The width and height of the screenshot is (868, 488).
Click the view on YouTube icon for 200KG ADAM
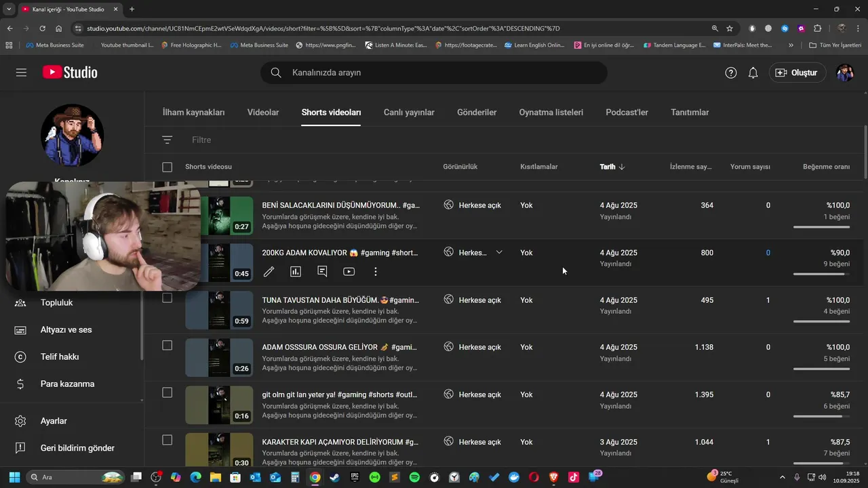[x=349, y=272]
